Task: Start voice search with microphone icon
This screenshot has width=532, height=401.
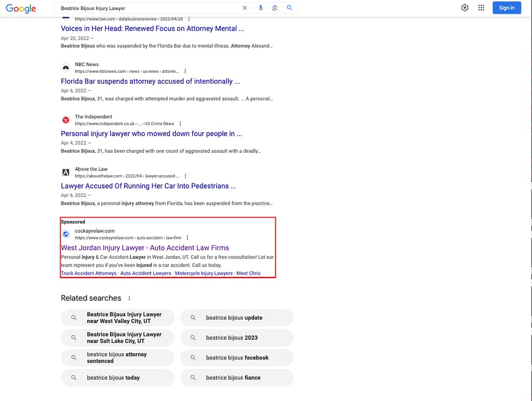Action: [261, 8]
